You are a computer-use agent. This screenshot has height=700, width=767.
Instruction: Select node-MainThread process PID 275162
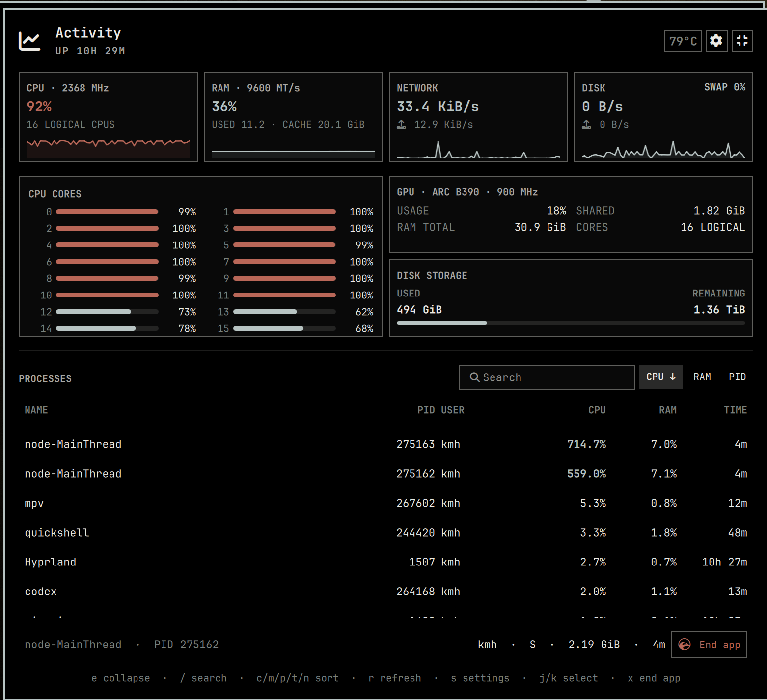pos(386,474)
